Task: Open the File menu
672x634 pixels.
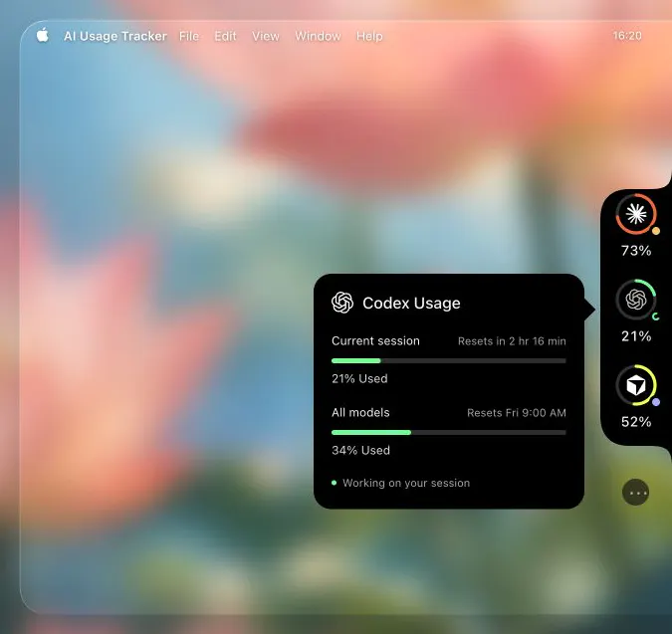Action: (x=189, y=36)
